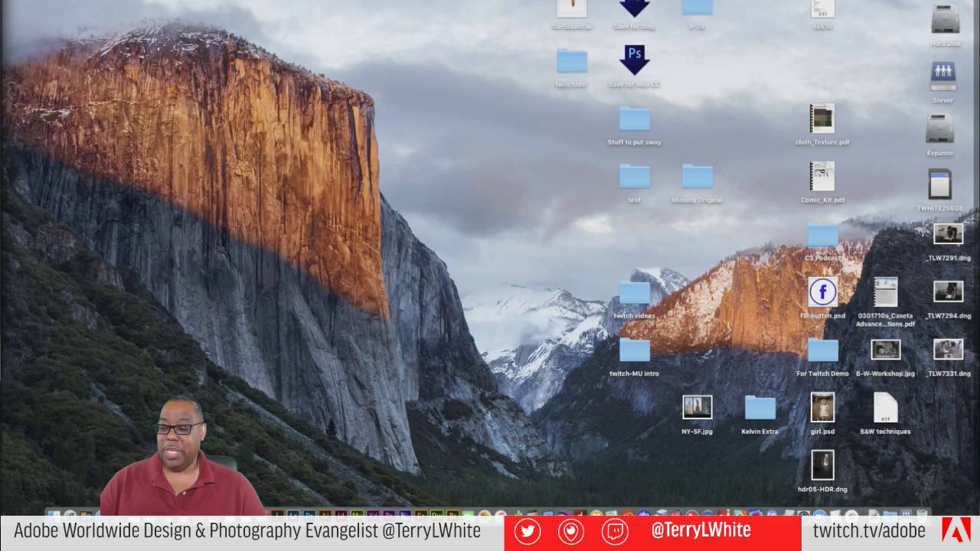This screenshot has height=551, width=980.
Task: Select the TWHITE256GB SD card icon
Action: 940,184
